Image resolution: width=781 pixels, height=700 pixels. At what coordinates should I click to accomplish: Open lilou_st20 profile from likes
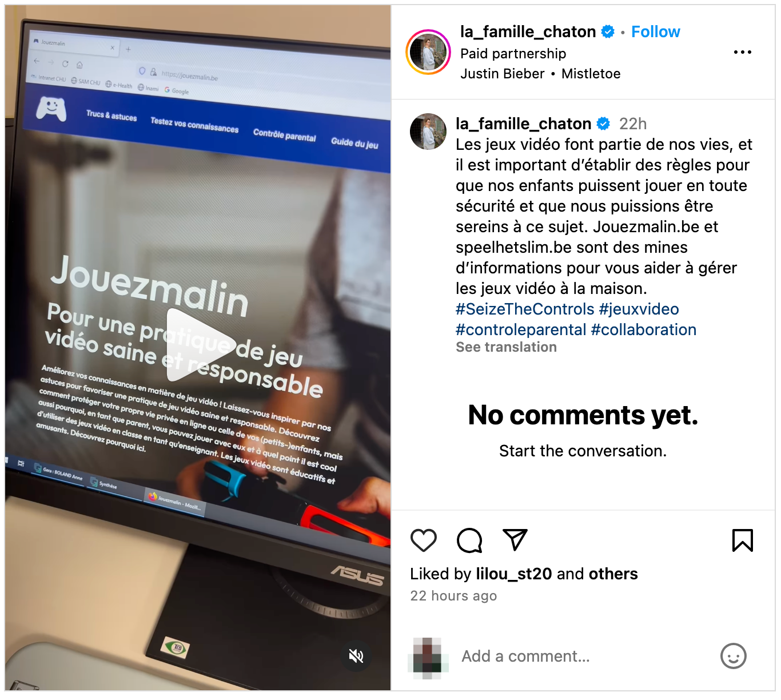click(514, 574)
